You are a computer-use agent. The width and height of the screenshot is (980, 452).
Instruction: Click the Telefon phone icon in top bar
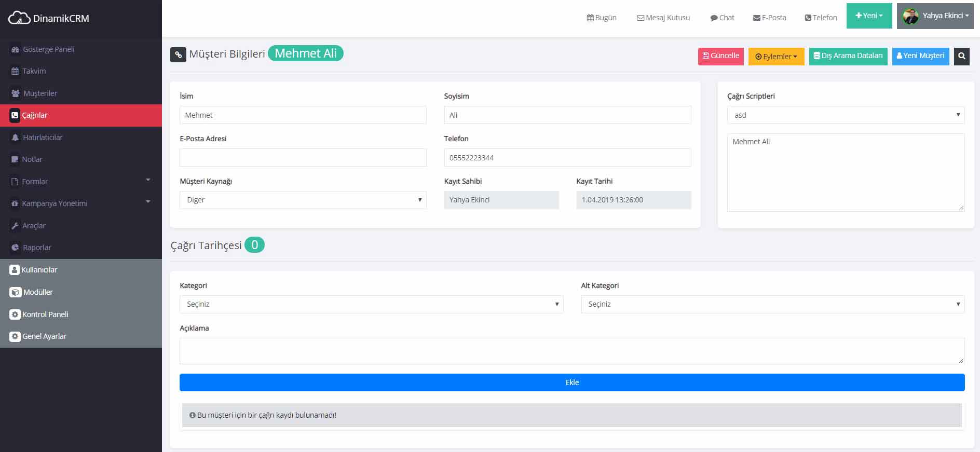pyautogui.click(x=808, y=18)
